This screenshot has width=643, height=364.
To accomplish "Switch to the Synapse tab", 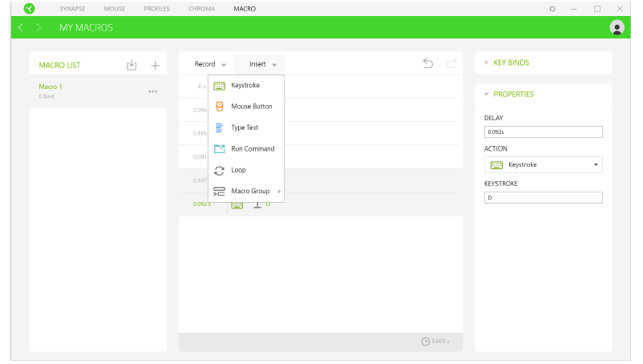I will click(x=72, y=9).
